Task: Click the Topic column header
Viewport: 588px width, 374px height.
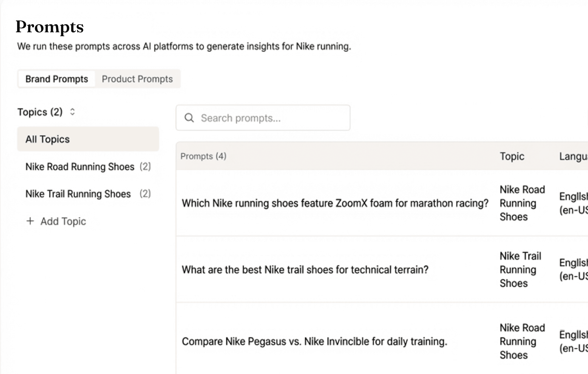Action: tap(512, 156)
